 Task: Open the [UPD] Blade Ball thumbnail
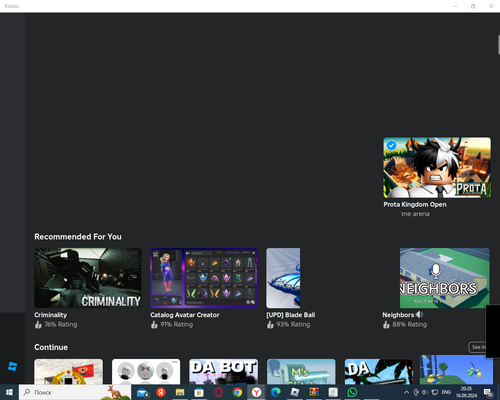tap(283, 278)
